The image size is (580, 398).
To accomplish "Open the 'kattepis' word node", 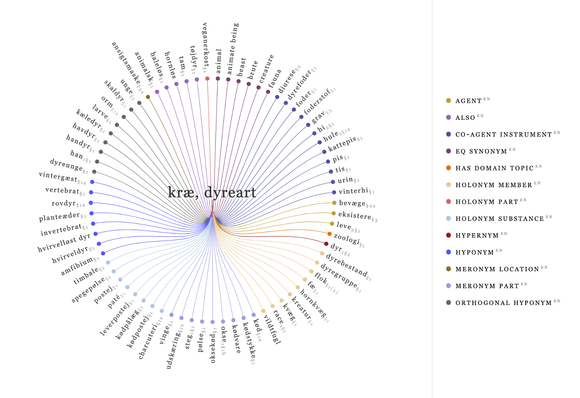I will pos(345,144).
